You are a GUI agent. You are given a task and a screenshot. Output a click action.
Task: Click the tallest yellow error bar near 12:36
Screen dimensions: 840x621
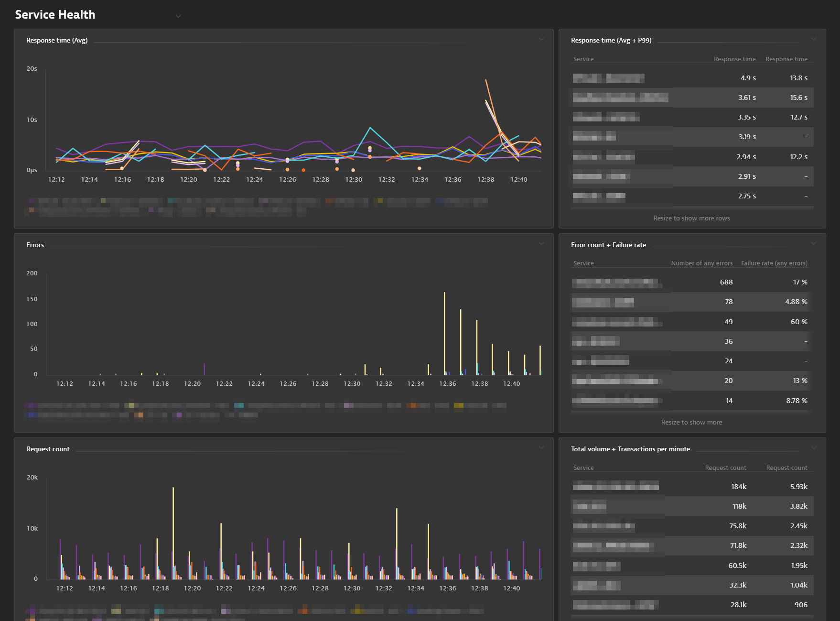[444, 333]
